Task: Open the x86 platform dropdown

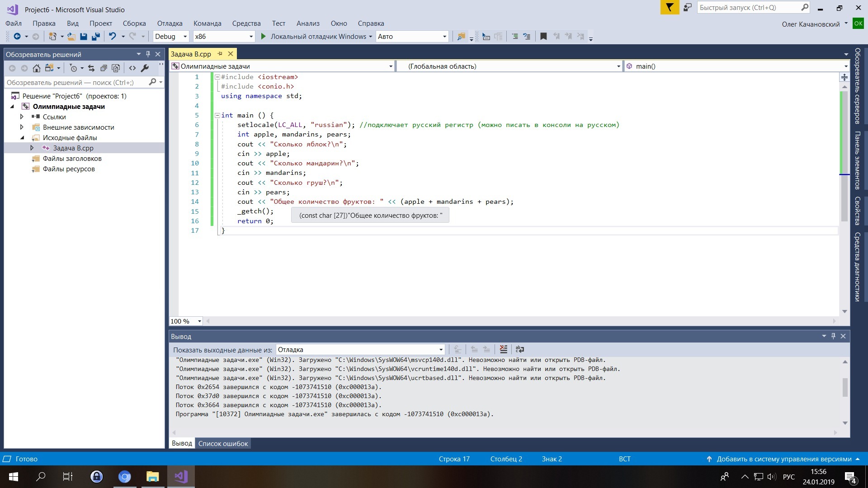Action: click(x=251, y=37)
